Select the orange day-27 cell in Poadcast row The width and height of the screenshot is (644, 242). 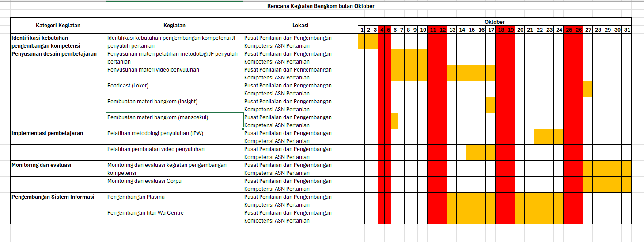(x=588, y=89)
